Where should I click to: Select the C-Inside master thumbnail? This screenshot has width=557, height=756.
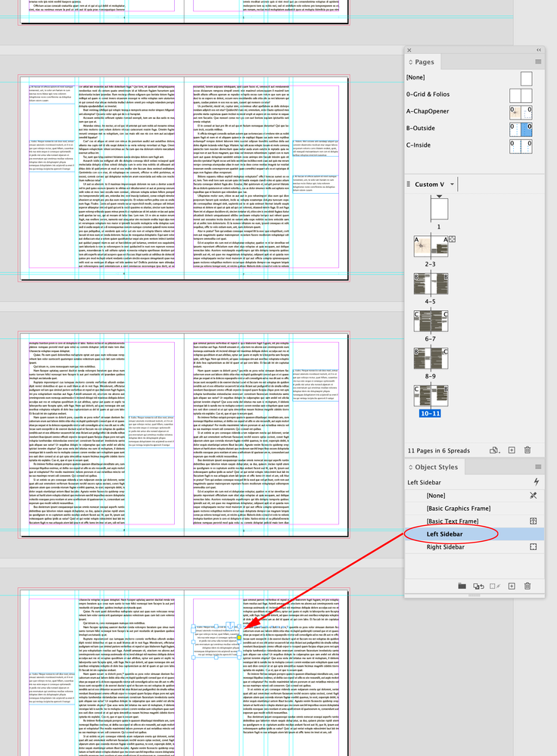pyautogui.click(x=521, y=146)
